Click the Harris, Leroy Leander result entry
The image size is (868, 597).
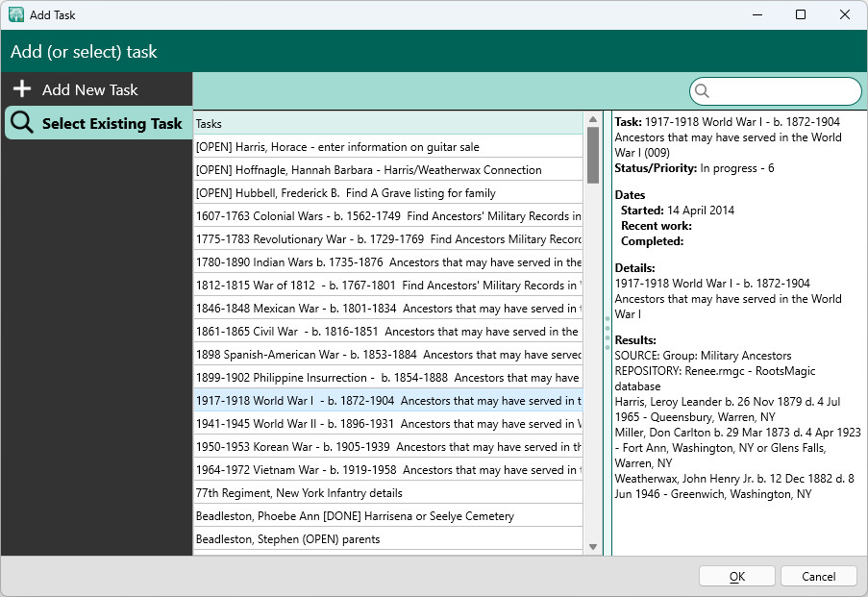728,410
